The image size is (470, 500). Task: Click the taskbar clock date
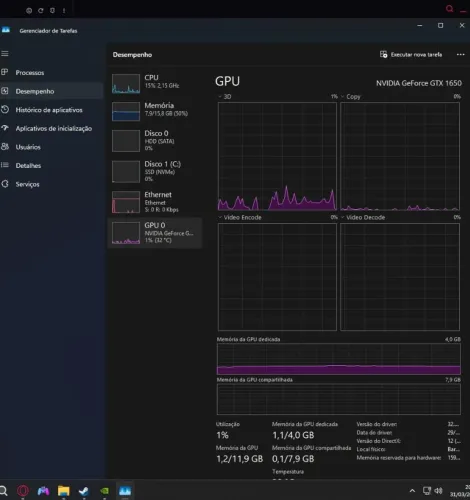pos(460,494)
